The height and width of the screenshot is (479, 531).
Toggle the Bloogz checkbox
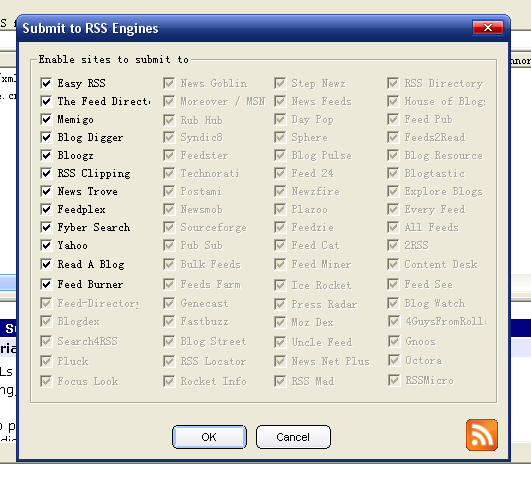pyautogui.click(x=46, y=155)
